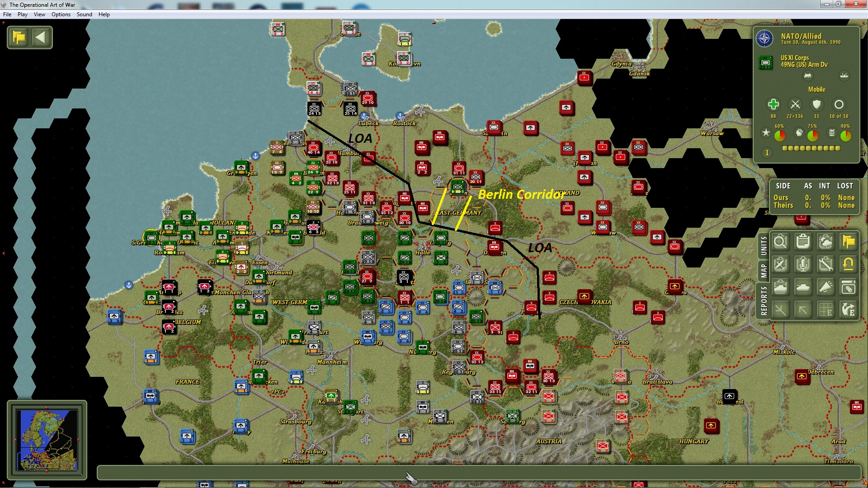Open the window with unit stack icon

tap(848, 287)
